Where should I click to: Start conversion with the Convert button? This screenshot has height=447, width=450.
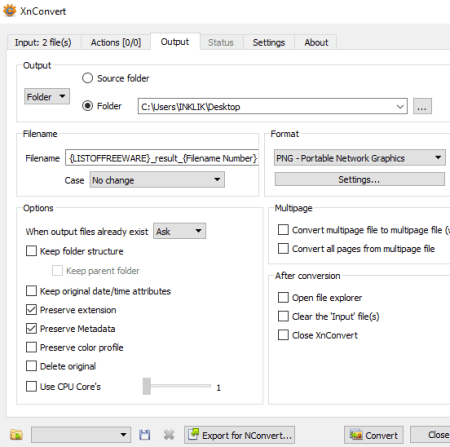pyautogui.click(x=374, y=435)
